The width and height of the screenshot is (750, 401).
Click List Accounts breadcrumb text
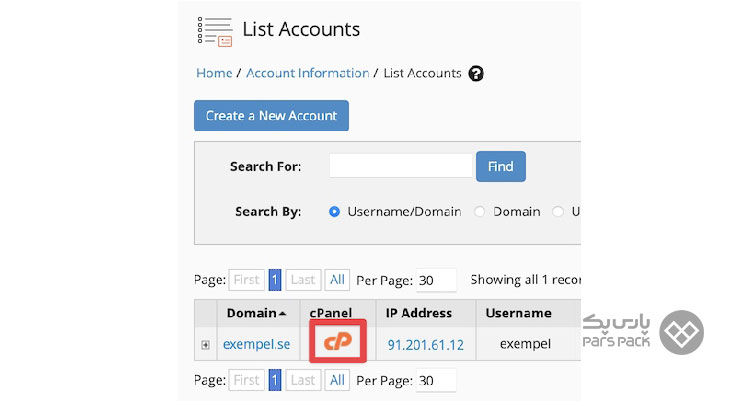pos(422,73)
